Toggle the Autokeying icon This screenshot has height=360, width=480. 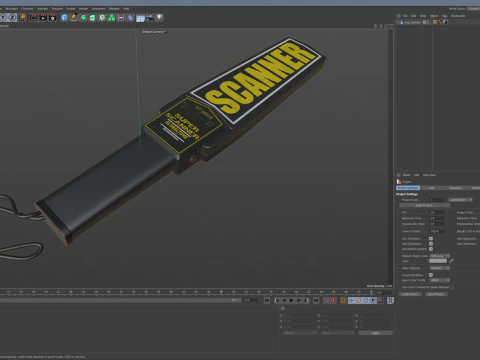[x=343, y=300]
